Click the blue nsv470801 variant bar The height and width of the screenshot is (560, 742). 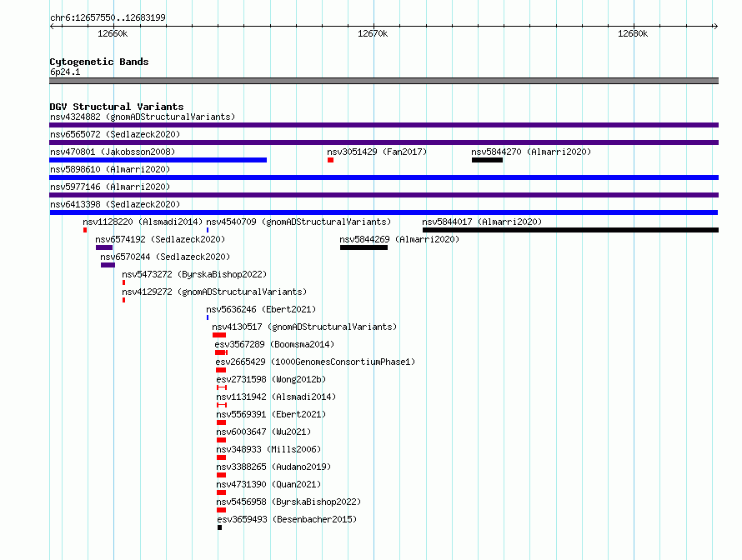[x=158, y=160]
